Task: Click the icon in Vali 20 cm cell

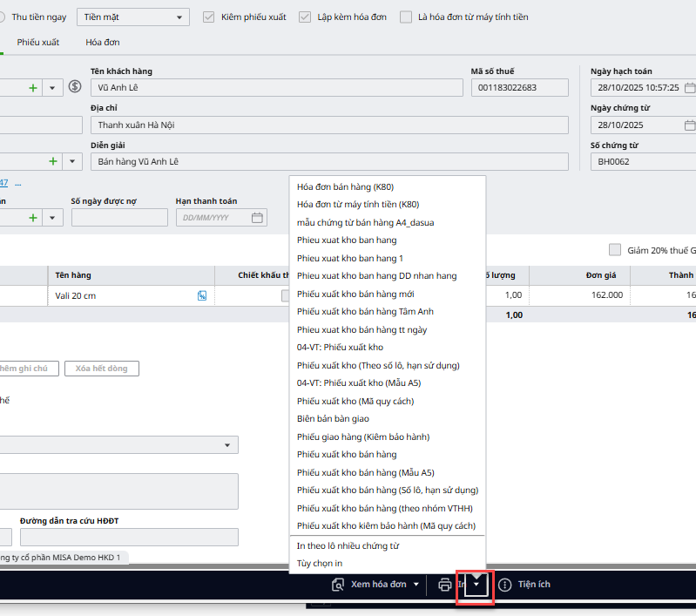Action: coord(202,295)
